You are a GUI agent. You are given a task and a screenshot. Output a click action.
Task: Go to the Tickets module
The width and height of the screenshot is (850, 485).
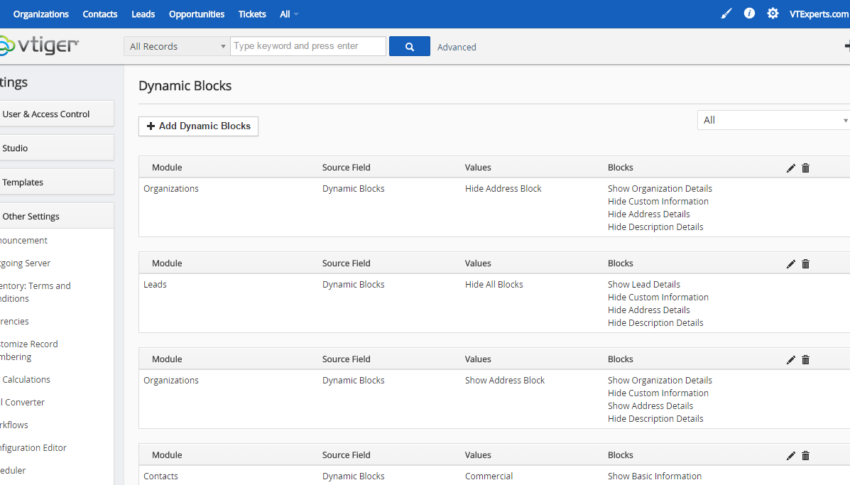(x=252, y=14)
